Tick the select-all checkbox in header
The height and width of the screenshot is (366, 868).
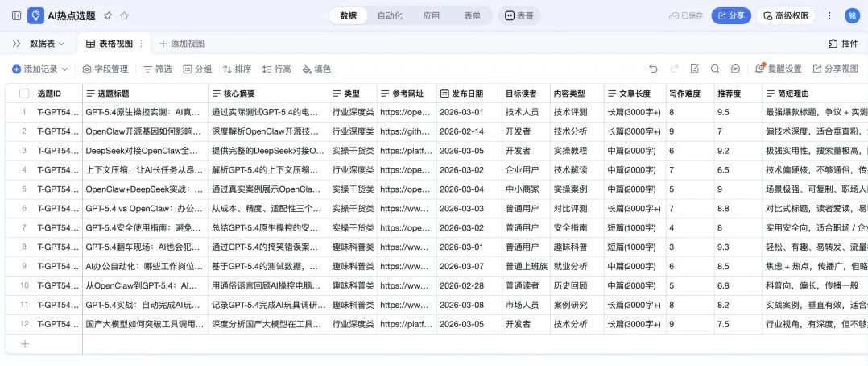click(24, 94)
